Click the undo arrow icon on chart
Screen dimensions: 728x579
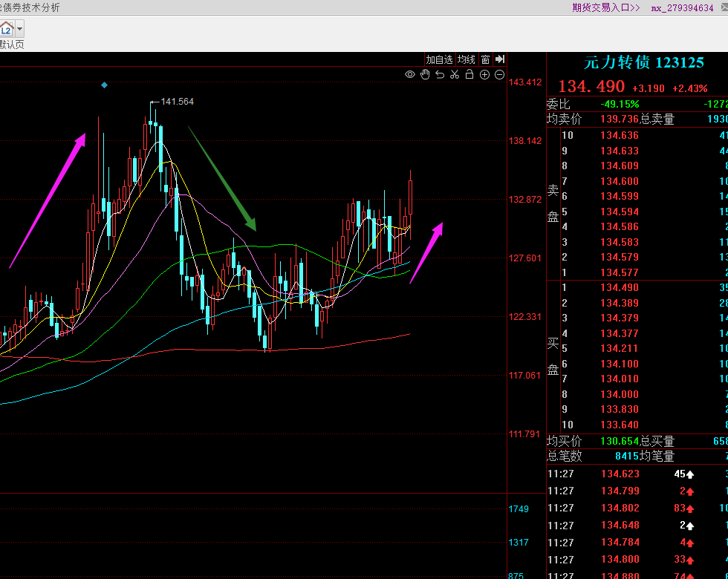pos(440,75)
